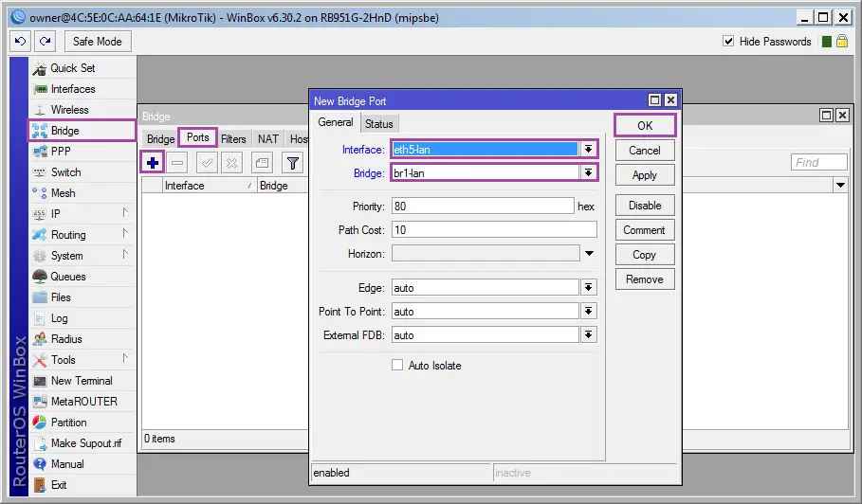This screenshot has width=862, height=504.
Task: Click the Bridge column header
Action: click(283, 186)
